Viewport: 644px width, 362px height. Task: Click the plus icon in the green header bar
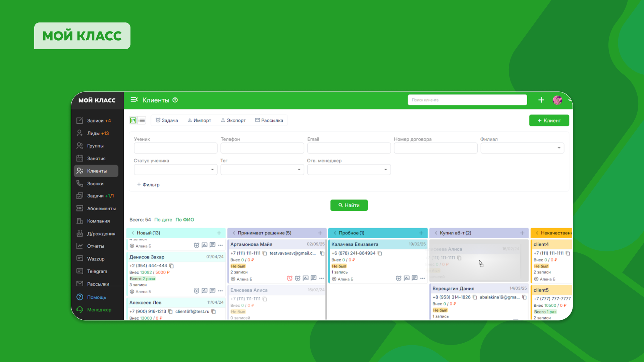pyautogui.click(x=541, y=100)
